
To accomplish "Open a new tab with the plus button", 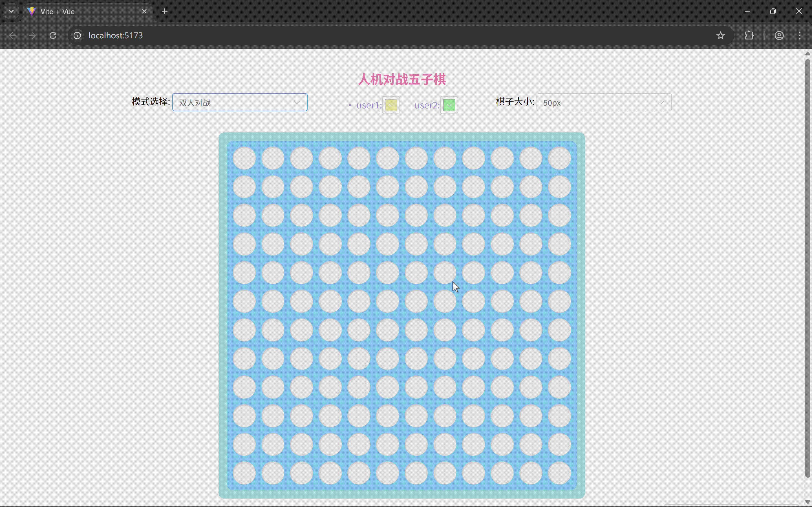I will (164, 11).
